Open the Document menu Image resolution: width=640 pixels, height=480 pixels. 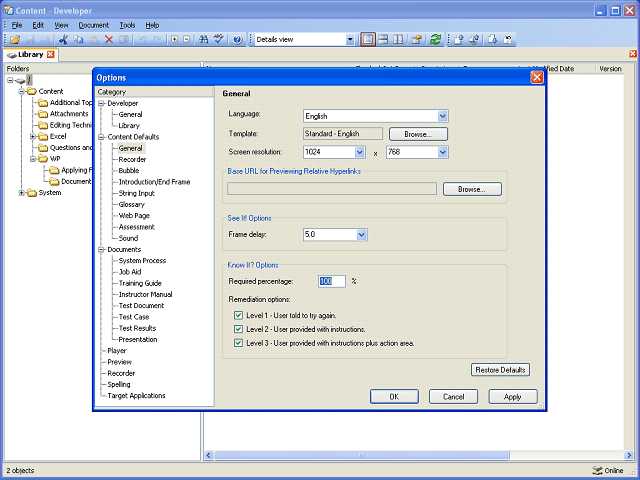(93, 25)
